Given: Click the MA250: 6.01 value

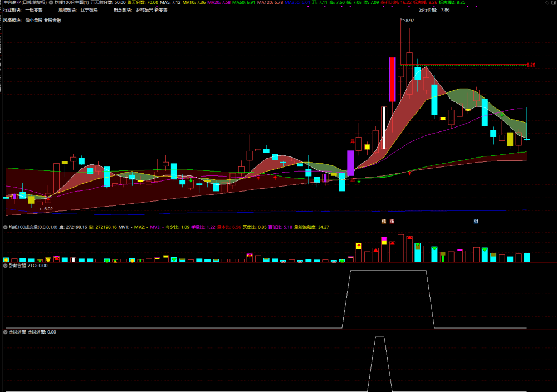Looking at the screenshot, I should click(x=297, y=2).
